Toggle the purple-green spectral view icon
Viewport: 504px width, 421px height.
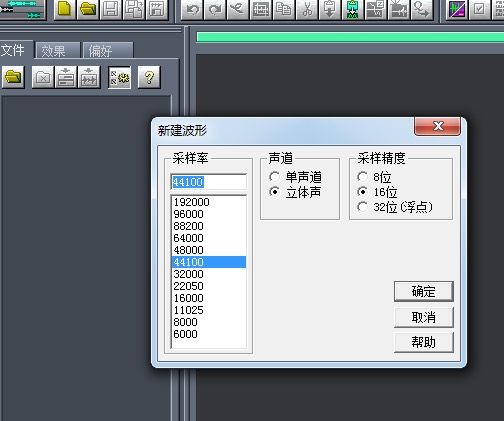(457, 9)
